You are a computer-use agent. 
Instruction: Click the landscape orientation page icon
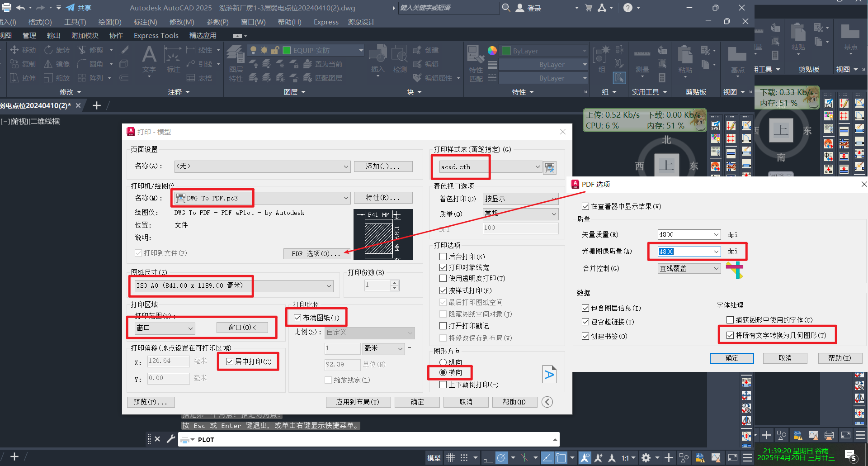(549, 374)
